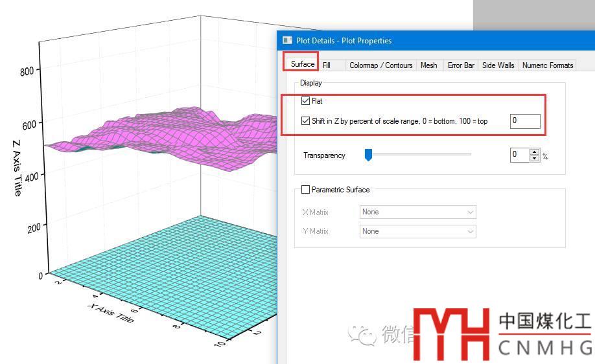Increase transparency with the up spinner arrow

coord(534,152)
